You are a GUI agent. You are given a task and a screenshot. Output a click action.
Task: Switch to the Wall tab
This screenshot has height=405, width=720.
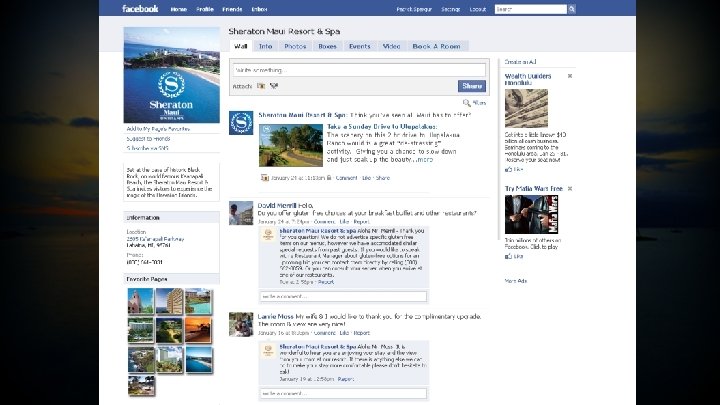241,46
